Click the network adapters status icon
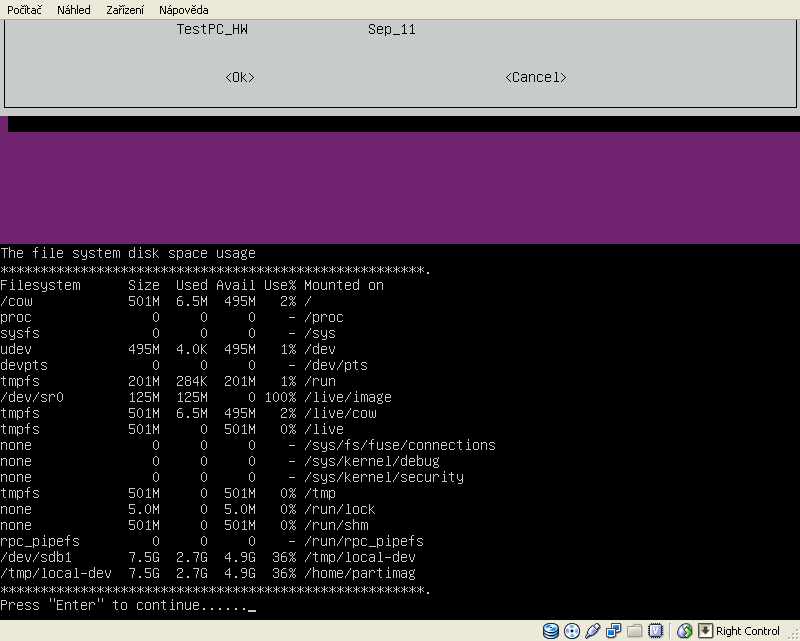800x641 pixels. (x=613, y=631)
